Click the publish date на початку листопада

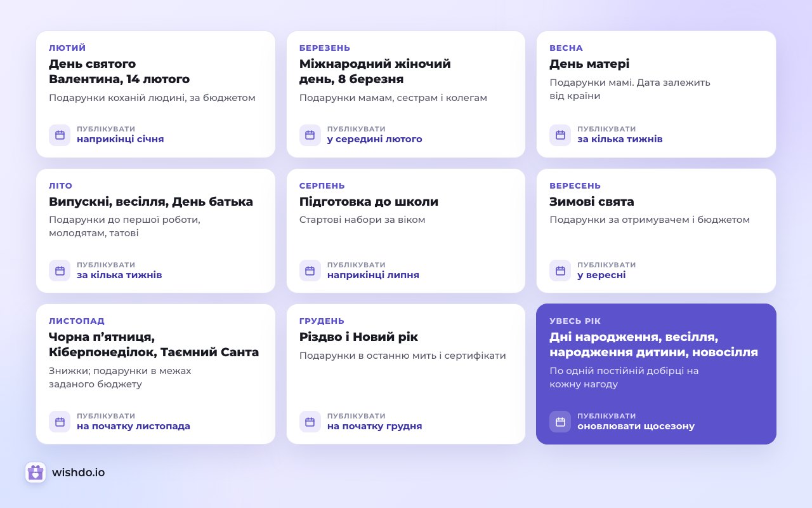[x=133, y=426]
